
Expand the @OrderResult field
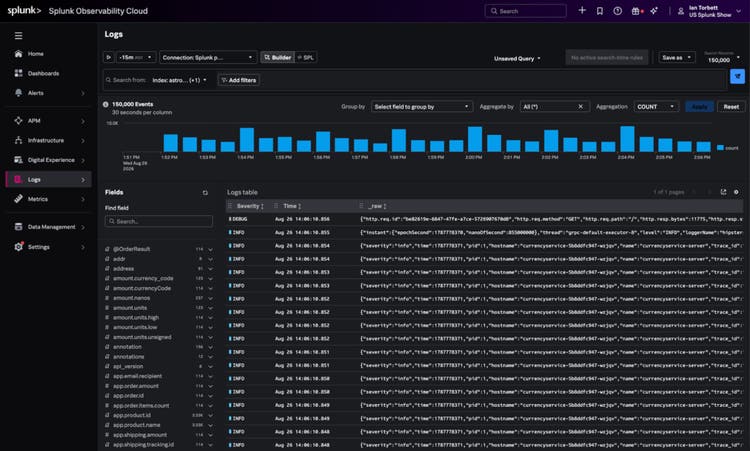pos(210,249)
